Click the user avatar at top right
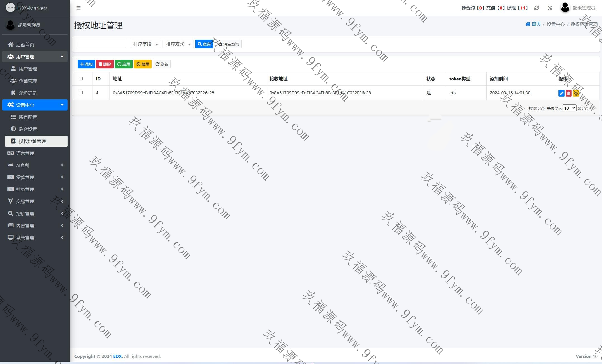 [565, 8]
